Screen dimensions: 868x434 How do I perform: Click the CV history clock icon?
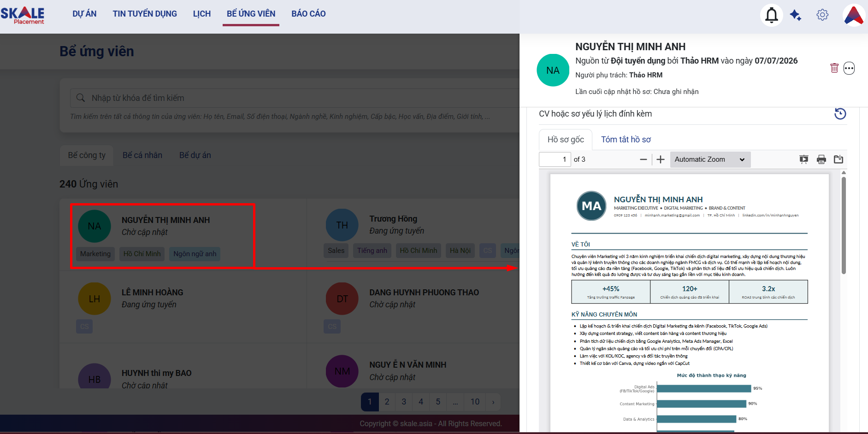click(x=840, y=113)
